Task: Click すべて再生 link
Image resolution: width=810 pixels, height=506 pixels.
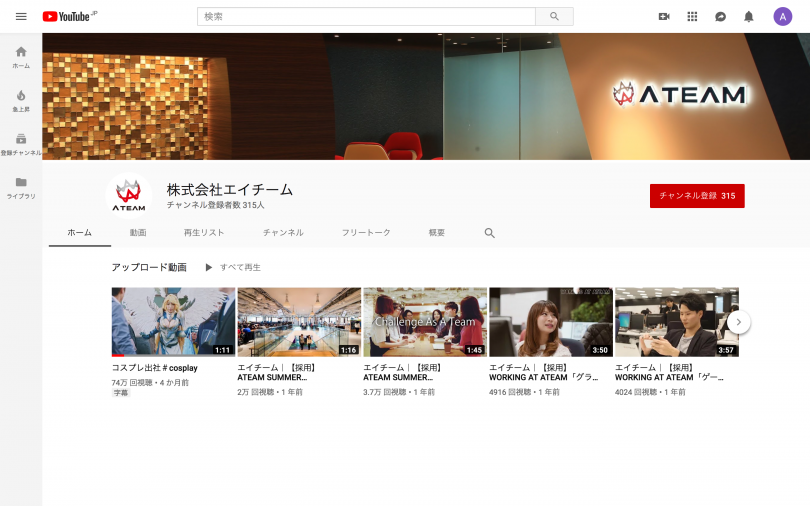Action: [x=240, y=267]
